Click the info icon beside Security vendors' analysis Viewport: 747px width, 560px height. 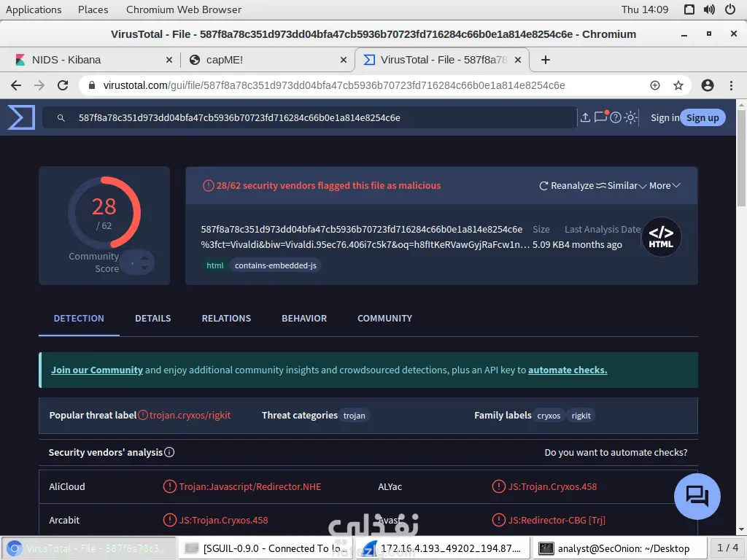click(x=169, y=452)
